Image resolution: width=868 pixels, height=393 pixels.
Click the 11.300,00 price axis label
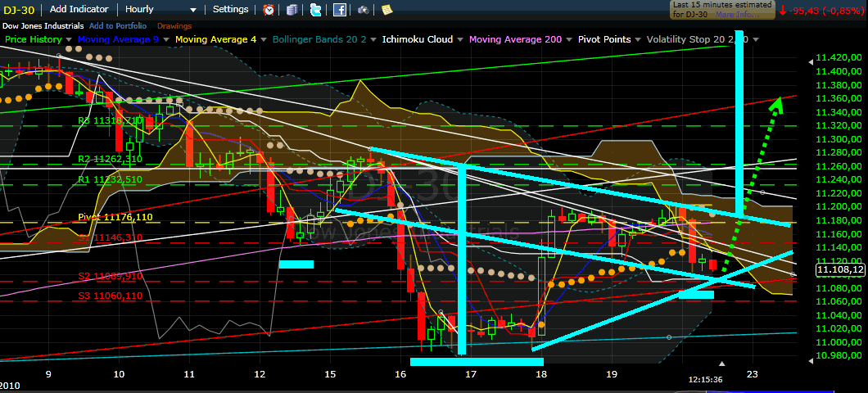[x=839, y=139]
